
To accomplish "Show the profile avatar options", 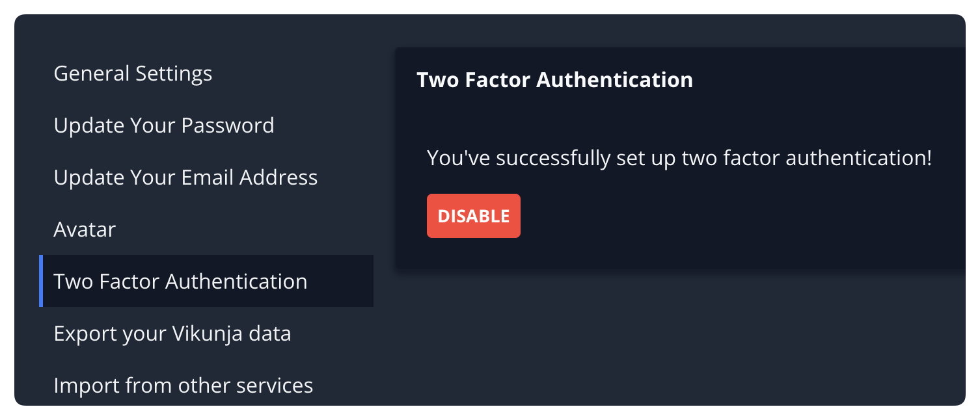I will (x=85, y=230).
